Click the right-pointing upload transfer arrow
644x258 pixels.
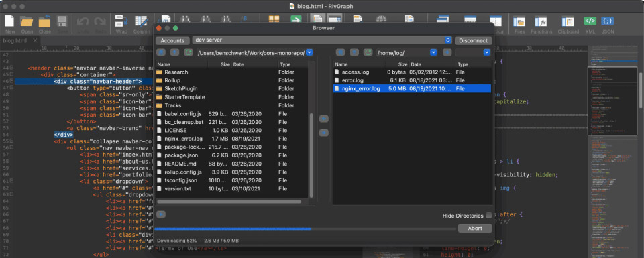tap(324, 133)
